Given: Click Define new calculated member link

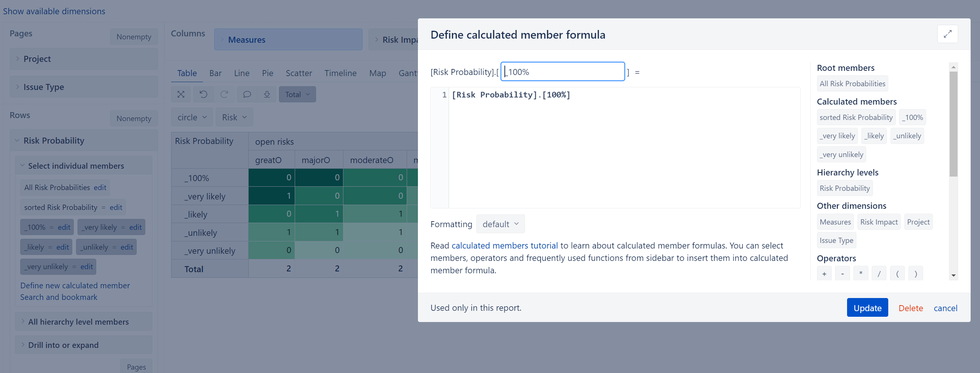Looking at the screenshot, I should 75,285.
